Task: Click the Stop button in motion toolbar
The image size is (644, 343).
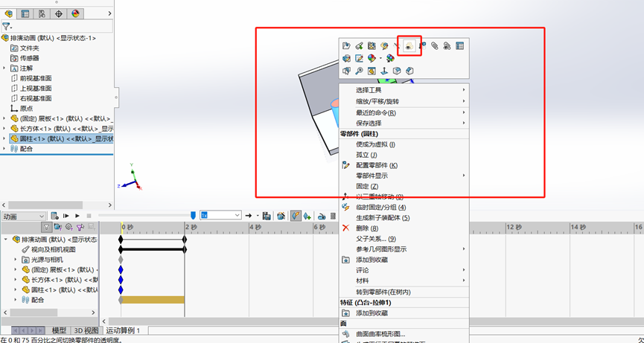Action: point(89,216)
